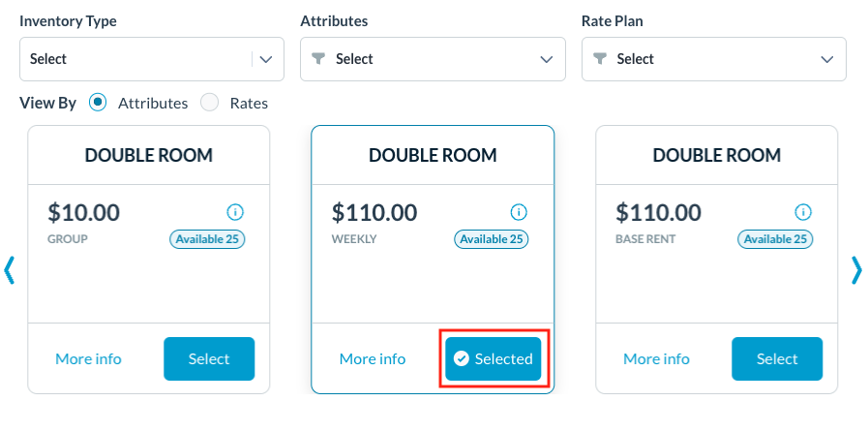Click Available 25 badge on GROUP card
Screen dimensions: 868x432
point(207,238)
